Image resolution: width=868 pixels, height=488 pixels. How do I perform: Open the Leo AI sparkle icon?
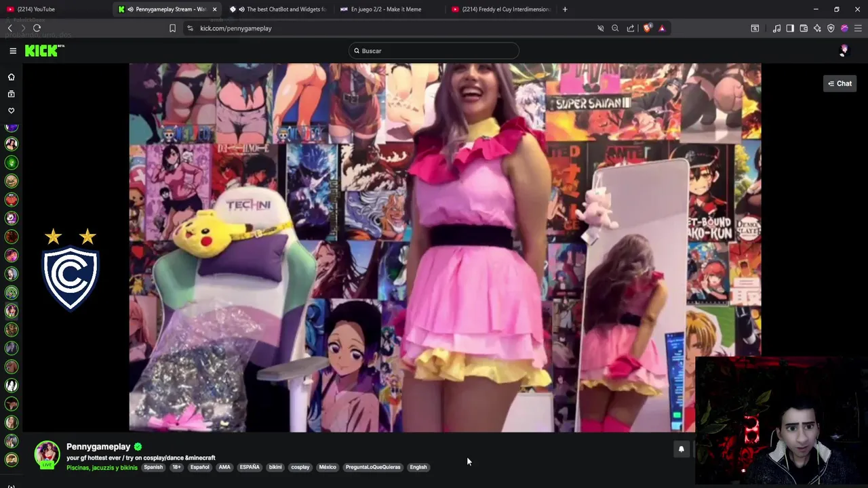click(x=817, y=28)
